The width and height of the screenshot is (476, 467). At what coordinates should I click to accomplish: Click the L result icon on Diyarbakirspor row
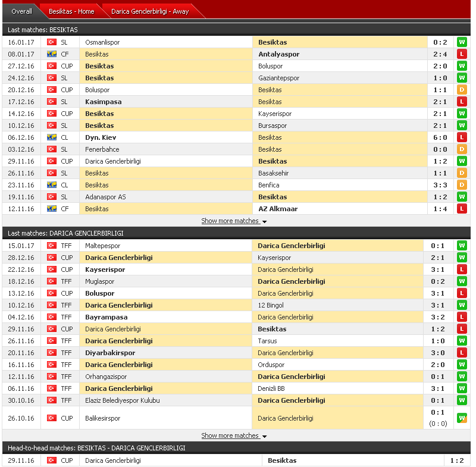click(462, 353)
